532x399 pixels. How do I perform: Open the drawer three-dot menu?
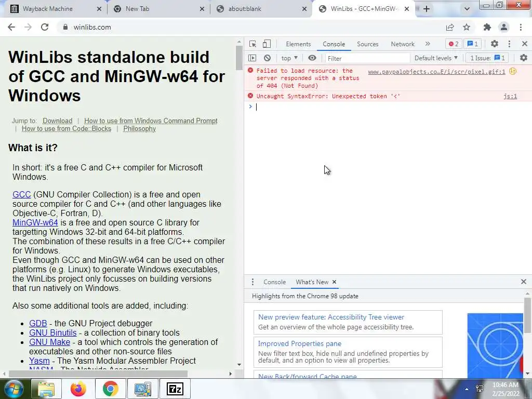pyautogui.click(x=252, y=282)
